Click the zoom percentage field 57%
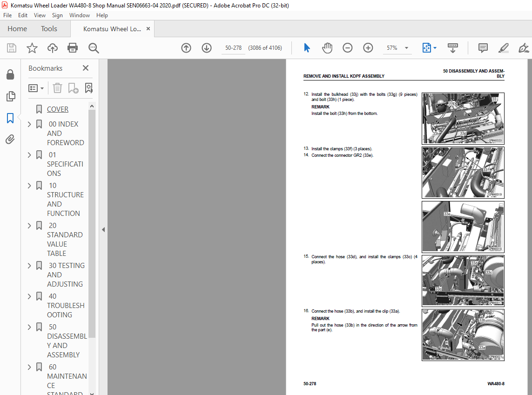Viewport: 532px width, 395px height. (392, 48)
